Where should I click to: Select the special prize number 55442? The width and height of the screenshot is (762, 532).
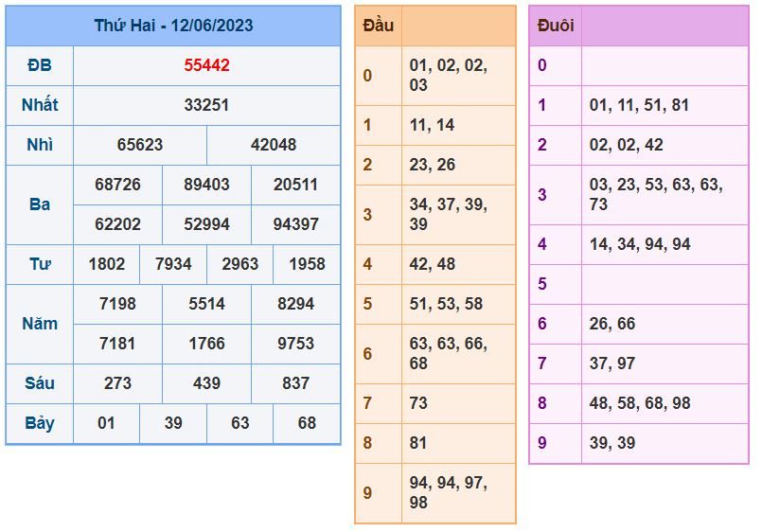[206, 65]
